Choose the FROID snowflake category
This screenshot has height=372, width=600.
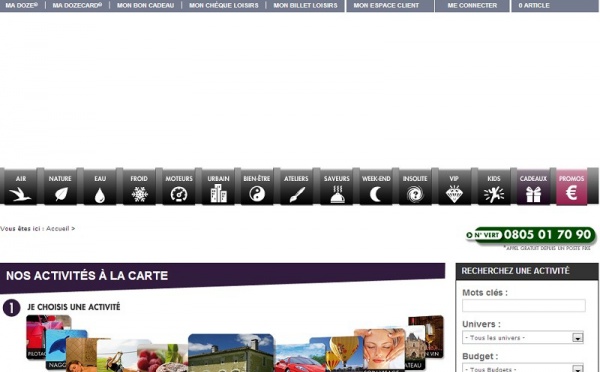(139, 187)
